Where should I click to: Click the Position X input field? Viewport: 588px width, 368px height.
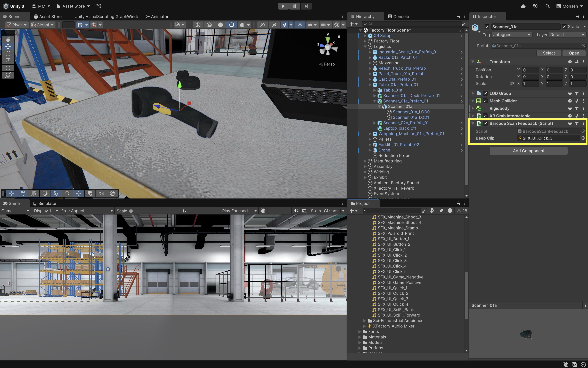[x=530, y=70]
